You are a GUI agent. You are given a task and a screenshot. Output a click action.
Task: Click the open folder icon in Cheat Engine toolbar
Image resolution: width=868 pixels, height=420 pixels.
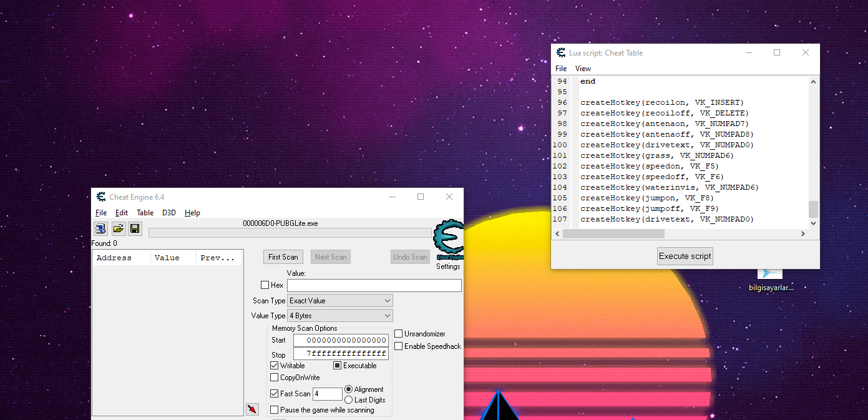(118, 228)
